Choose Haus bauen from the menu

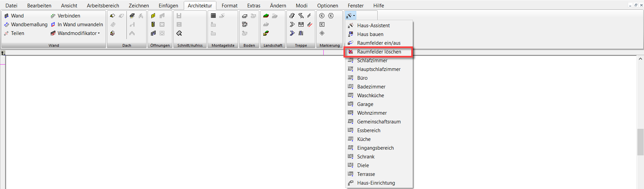click(379, 34)
